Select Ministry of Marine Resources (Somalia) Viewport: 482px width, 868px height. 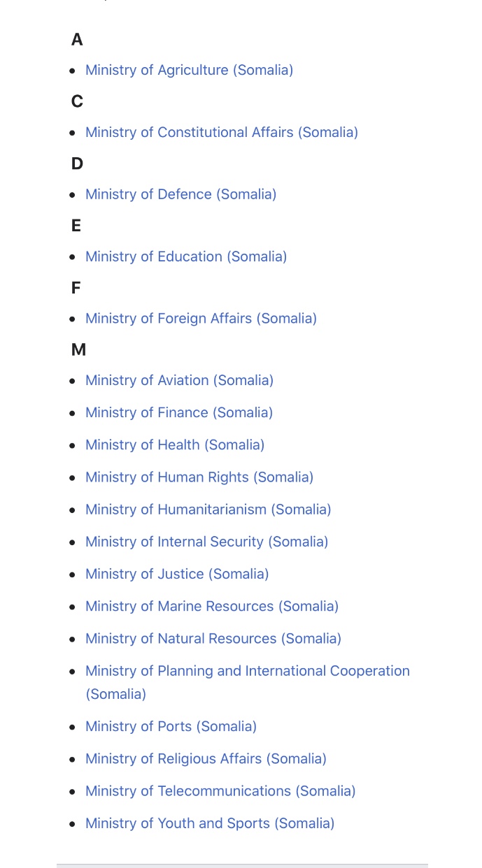click(x=212, y=606)
